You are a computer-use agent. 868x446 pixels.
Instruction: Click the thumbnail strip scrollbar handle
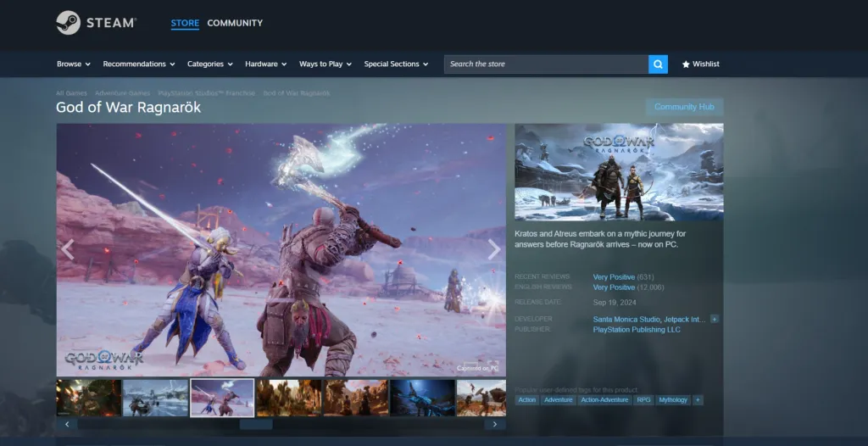tap(256, 425)
